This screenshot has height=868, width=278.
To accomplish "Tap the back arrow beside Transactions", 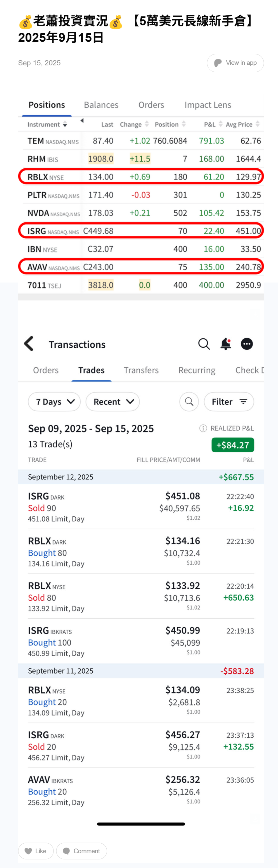I will coord(29,344).
